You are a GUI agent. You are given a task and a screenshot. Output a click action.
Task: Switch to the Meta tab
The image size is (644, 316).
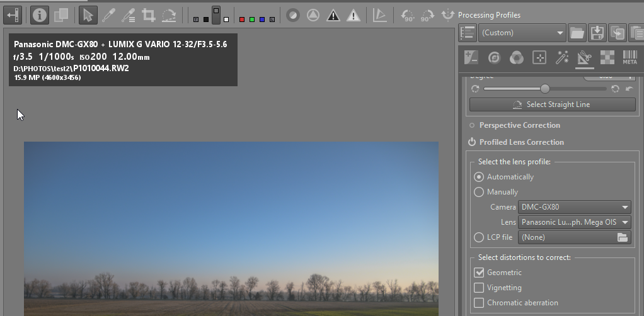630,58
